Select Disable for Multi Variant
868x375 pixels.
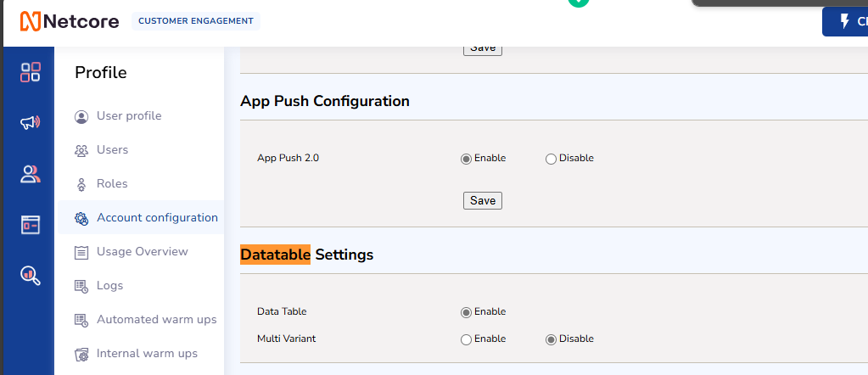[551, 339]
